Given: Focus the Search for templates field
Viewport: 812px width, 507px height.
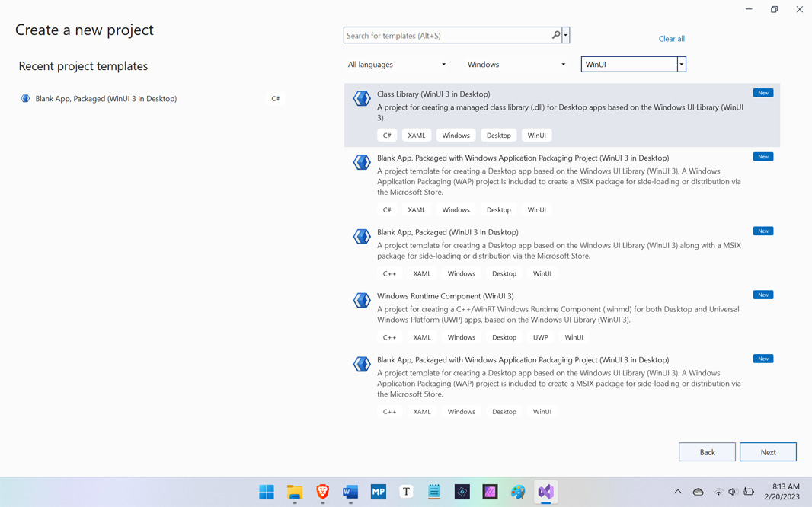Looking at the screenshot, I should (447, 35).
